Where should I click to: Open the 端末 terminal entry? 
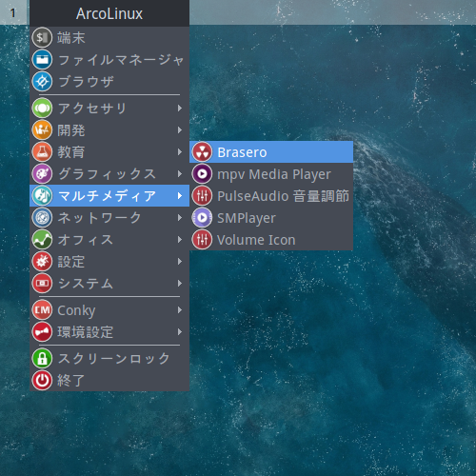[x=109, y=37]
